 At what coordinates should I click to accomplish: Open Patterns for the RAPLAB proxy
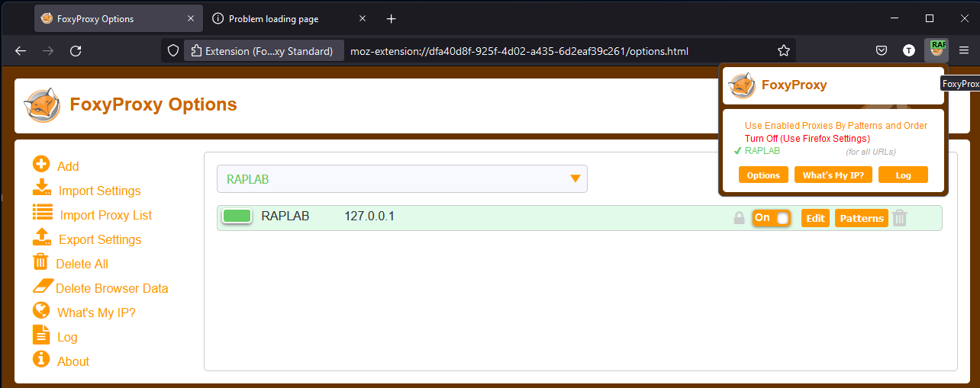coord(861,218)
